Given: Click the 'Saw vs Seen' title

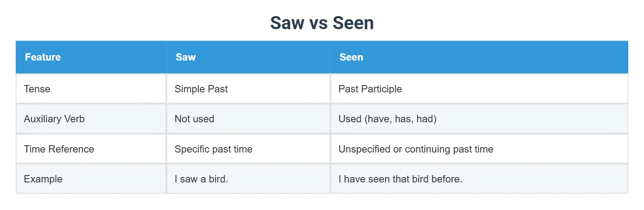Looking at the screenshot, I should [322, 23].
